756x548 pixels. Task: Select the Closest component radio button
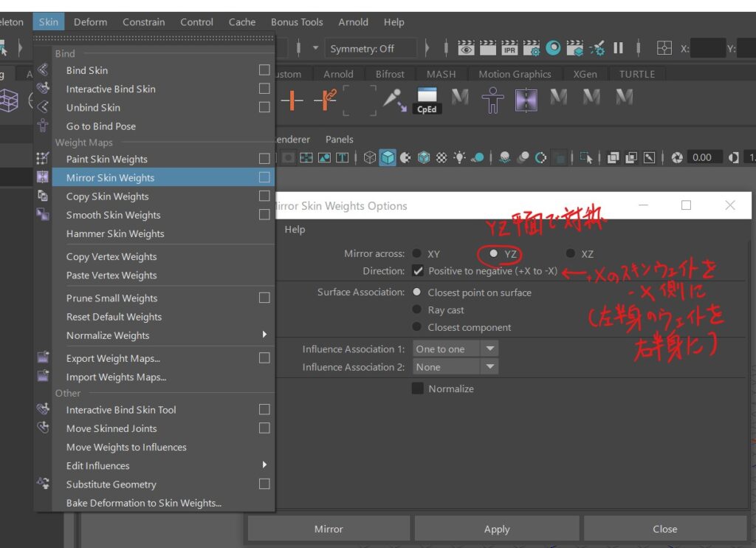(x=417, y=327)
